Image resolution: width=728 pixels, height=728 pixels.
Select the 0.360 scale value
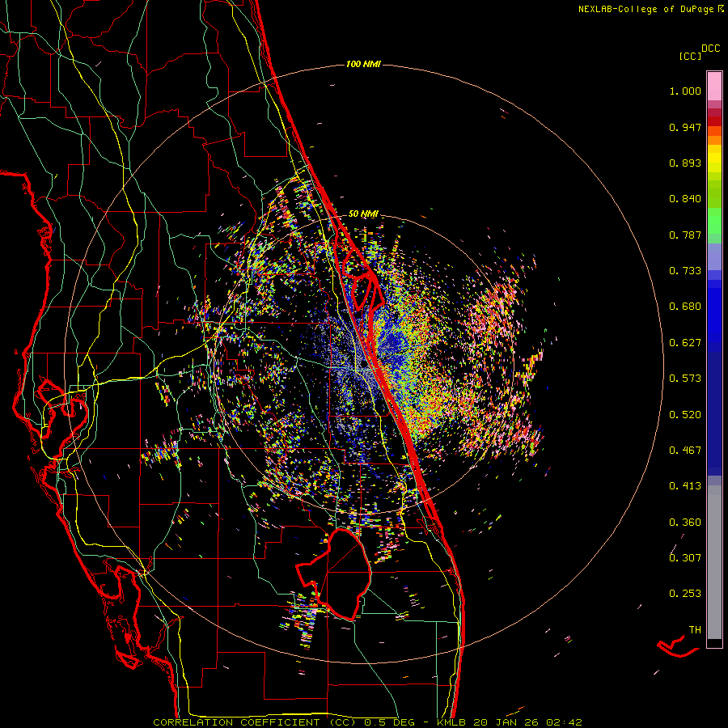coord(685,523)
